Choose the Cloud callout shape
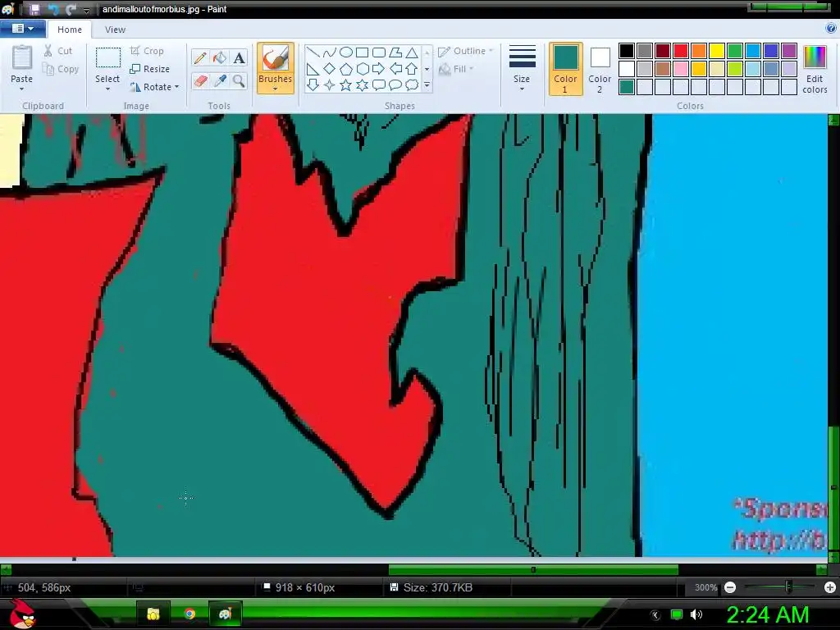 coord(412,84)
